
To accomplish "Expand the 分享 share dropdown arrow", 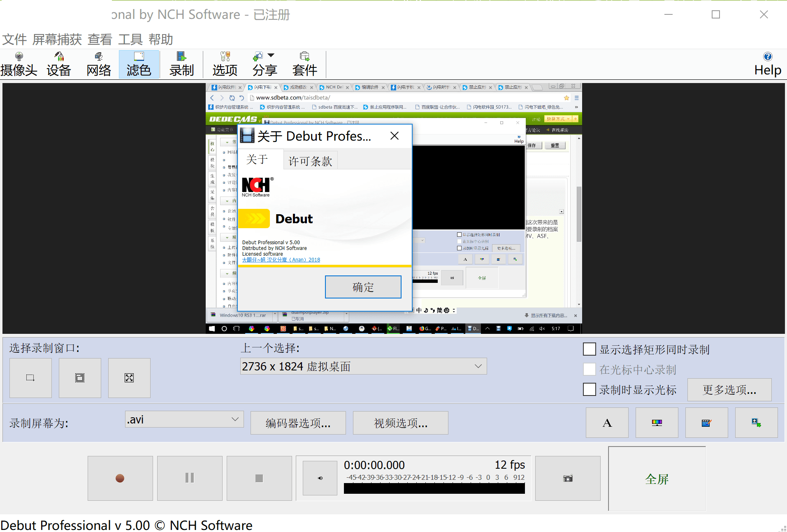I will coord(271,56).
